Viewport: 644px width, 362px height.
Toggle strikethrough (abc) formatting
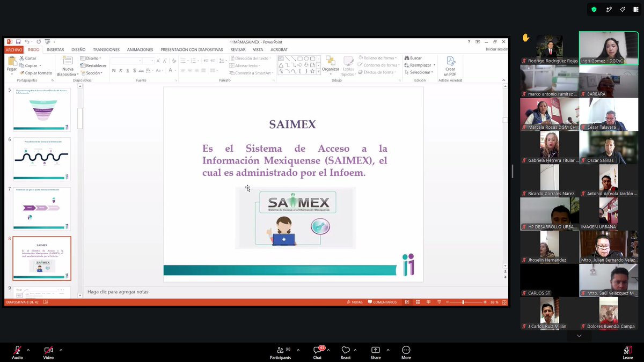click(x=141, y=70)
